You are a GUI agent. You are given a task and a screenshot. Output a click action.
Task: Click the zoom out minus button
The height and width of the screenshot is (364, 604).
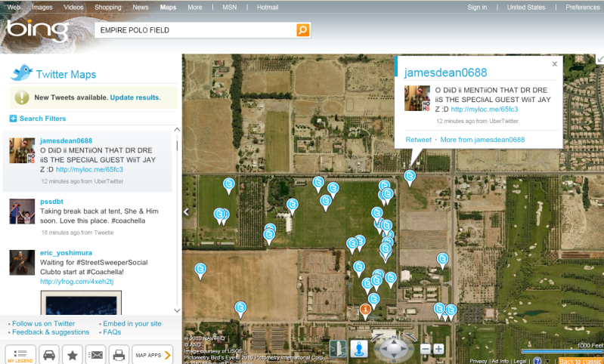[426, 349]
